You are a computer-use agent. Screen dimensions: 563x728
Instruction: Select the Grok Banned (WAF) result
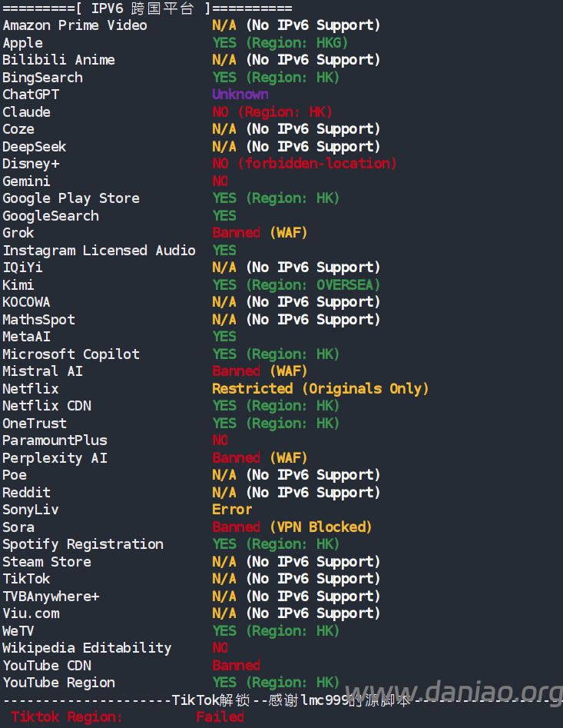260,233
